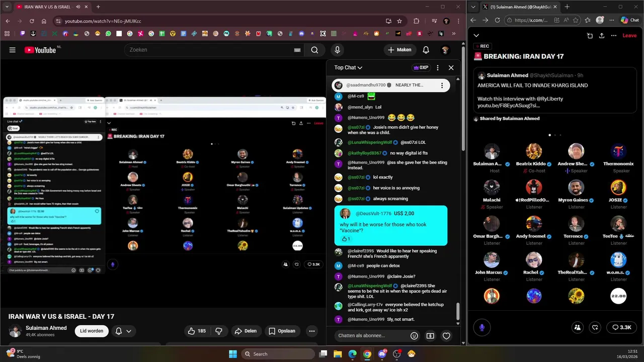Send a Super Chat via the dollar icon
The height and width of the screenshot is (362, 644).
(430, 335)
